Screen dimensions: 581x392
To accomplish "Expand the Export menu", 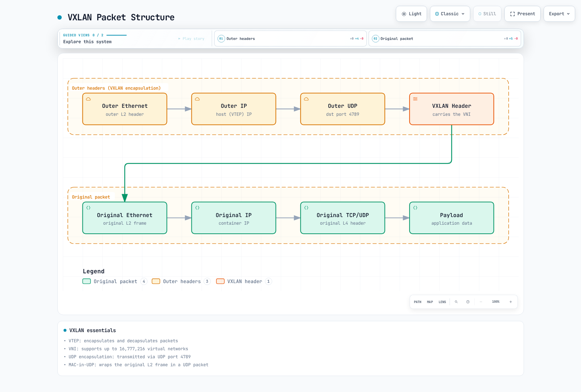I will pos(559,14).
